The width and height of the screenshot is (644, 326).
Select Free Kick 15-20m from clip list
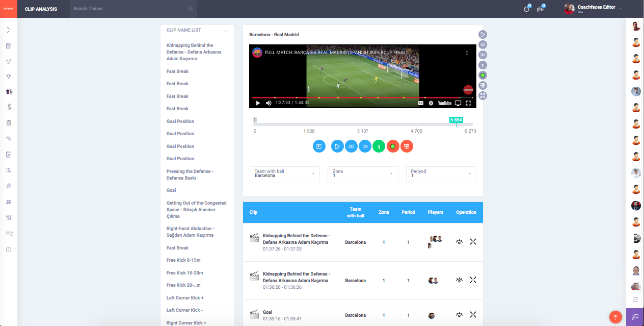[184, 273]
